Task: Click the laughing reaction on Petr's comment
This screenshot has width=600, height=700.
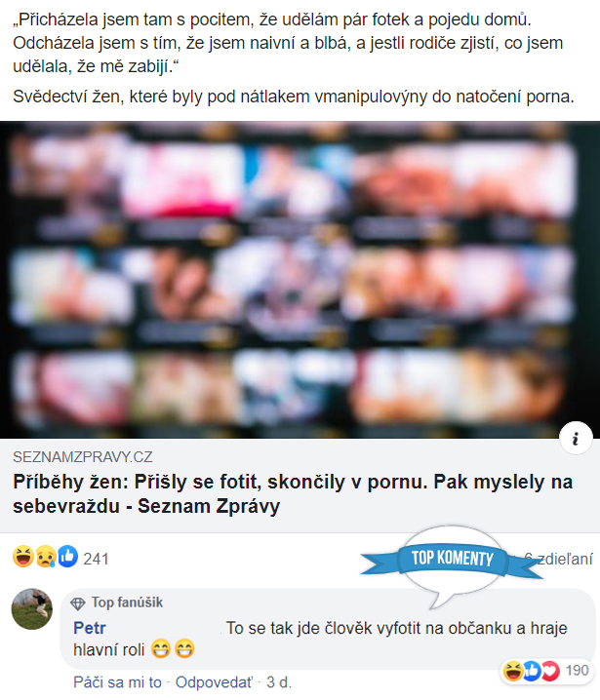Action: 513,671
